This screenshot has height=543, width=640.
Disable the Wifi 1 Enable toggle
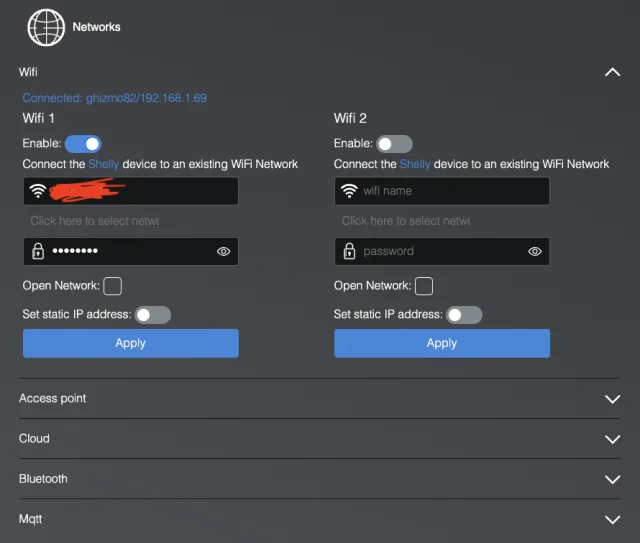[x=83, y=144]
